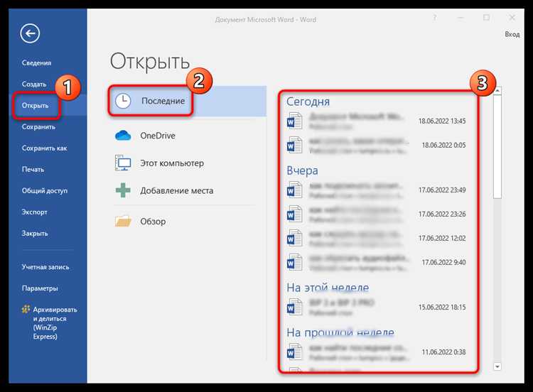
Task: Select Экспорт in sidebar
Action: pos(34,212)
